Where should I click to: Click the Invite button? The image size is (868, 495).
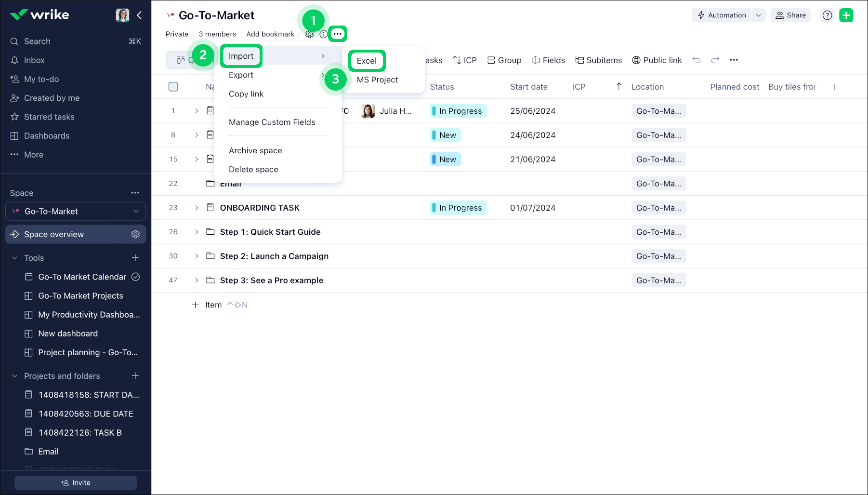point(76,482)
